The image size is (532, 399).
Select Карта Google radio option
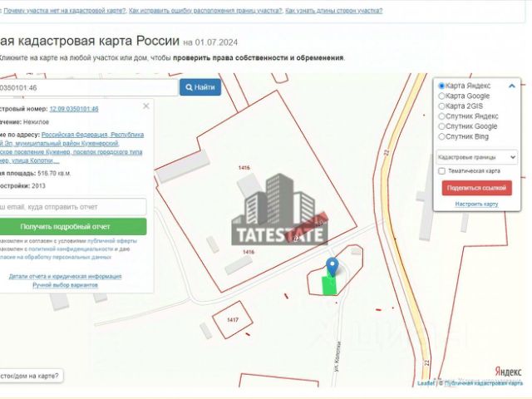441,96
